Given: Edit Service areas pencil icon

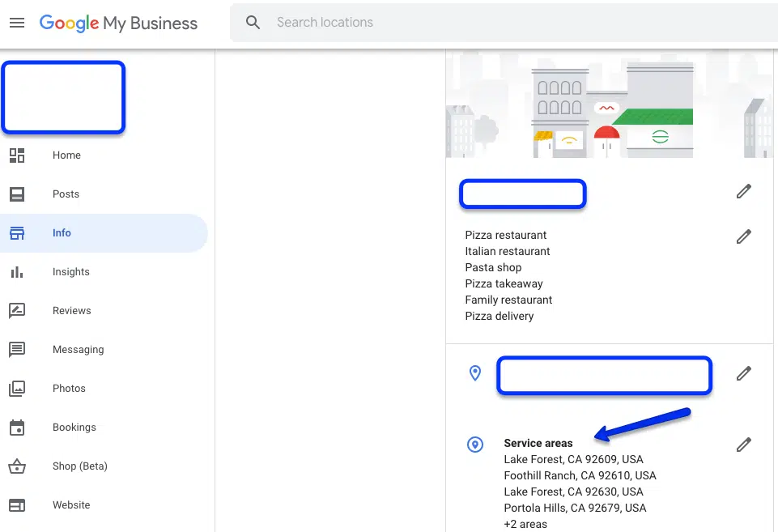Looking at the screenshot, I should point(743,445).
